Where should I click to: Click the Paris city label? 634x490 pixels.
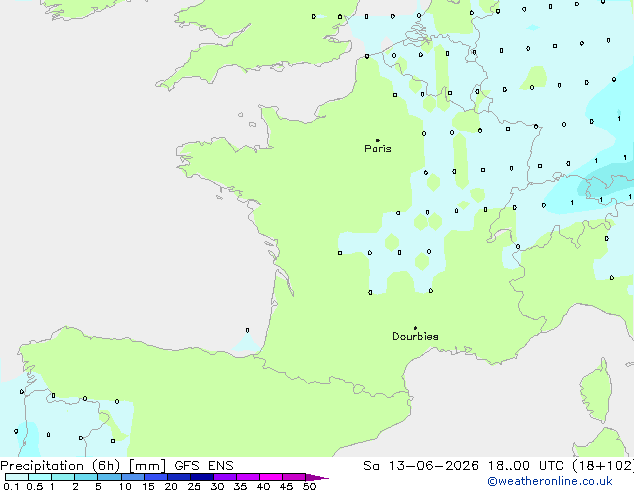point(378,149)
